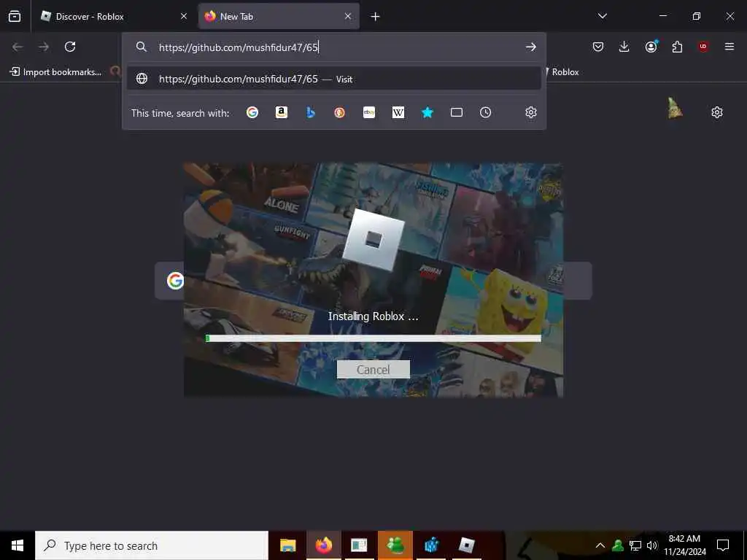Image resolution: width=747 pixels, height=560 pixels.
Task: Go forward one page
Action: [44, 47]
